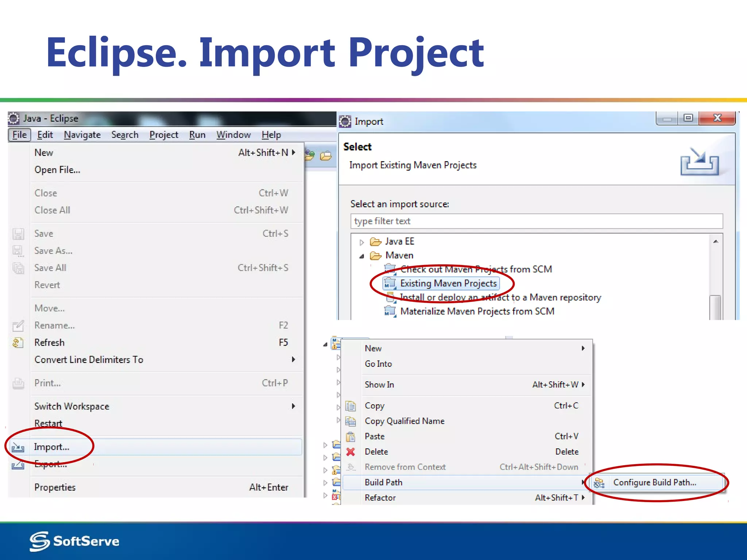Expand the New submenu in context menu
This screenshot has height=560, width=747.
(x=475, y=349)
